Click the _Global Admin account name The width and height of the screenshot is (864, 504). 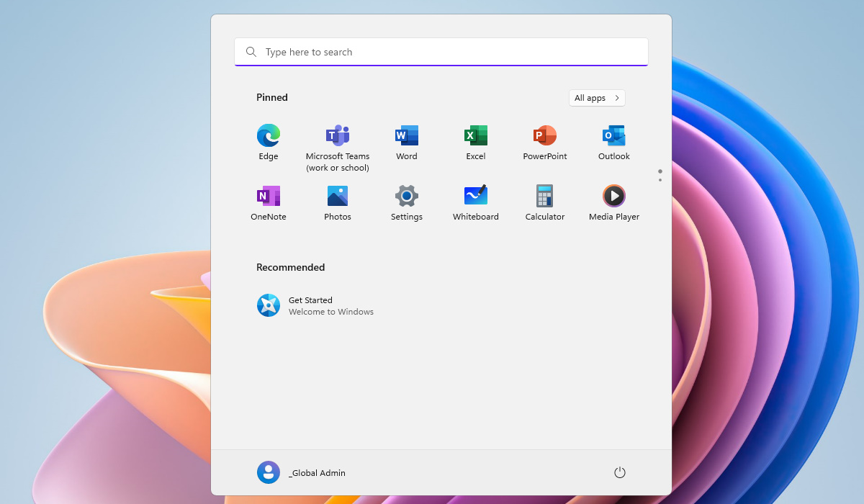[x=317, y=473]
